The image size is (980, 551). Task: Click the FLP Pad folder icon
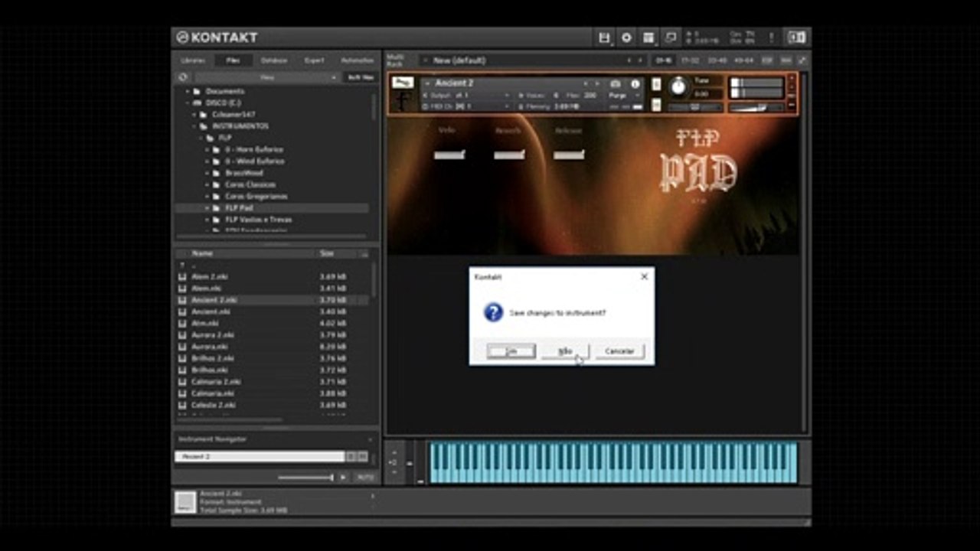click(216, 208)
